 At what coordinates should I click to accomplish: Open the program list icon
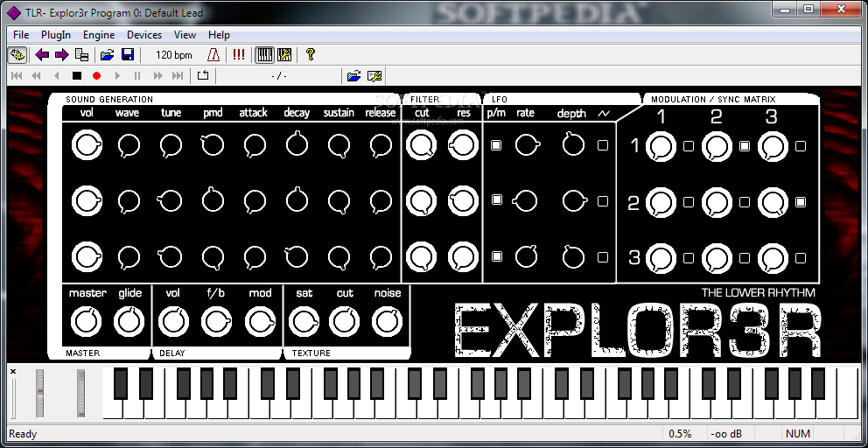coord(82,55)
